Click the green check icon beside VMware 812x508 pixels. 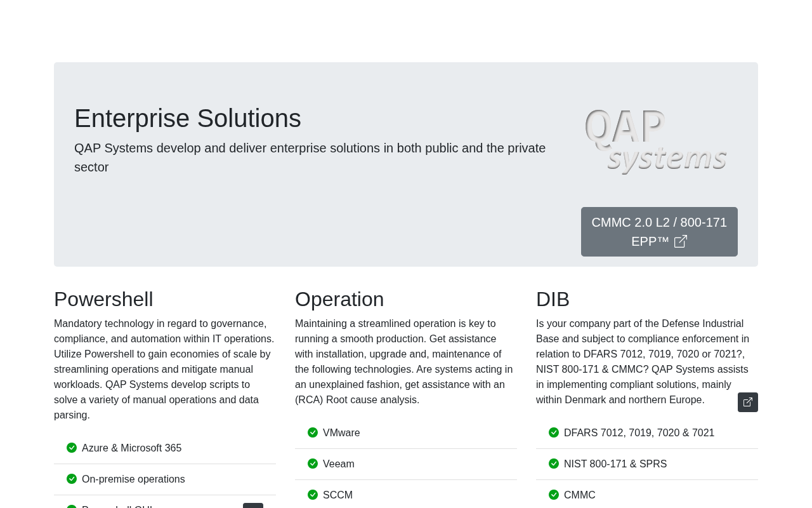[313, 432]
